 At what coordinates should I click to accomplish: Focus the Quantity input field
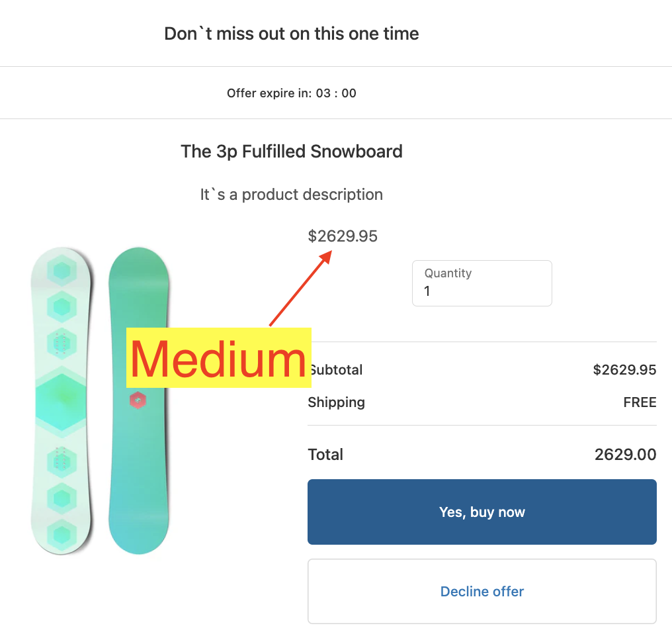[482, 291]
